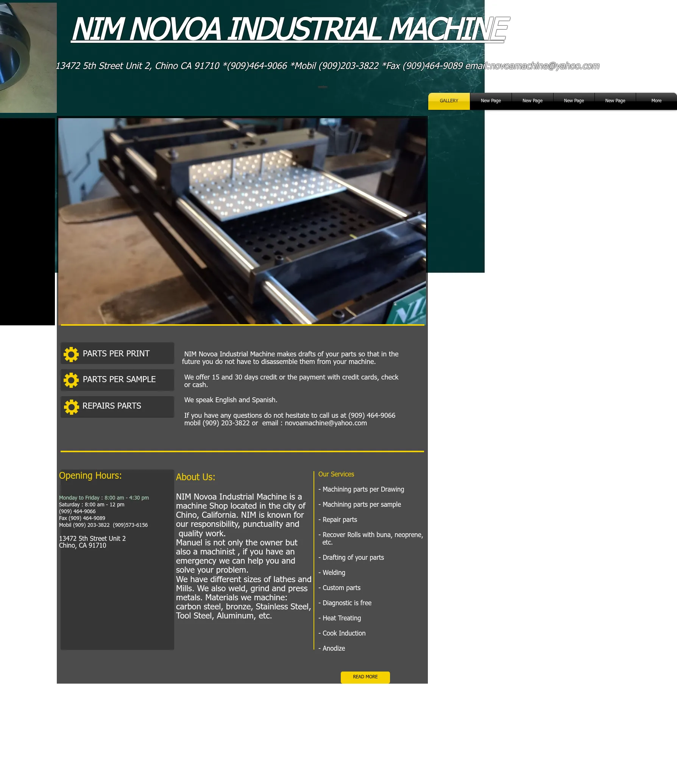Viewport: 677px width, 784px height.
Task: Open the GALLERY tab
Action: pyautogui.click(x=449, y=101)
